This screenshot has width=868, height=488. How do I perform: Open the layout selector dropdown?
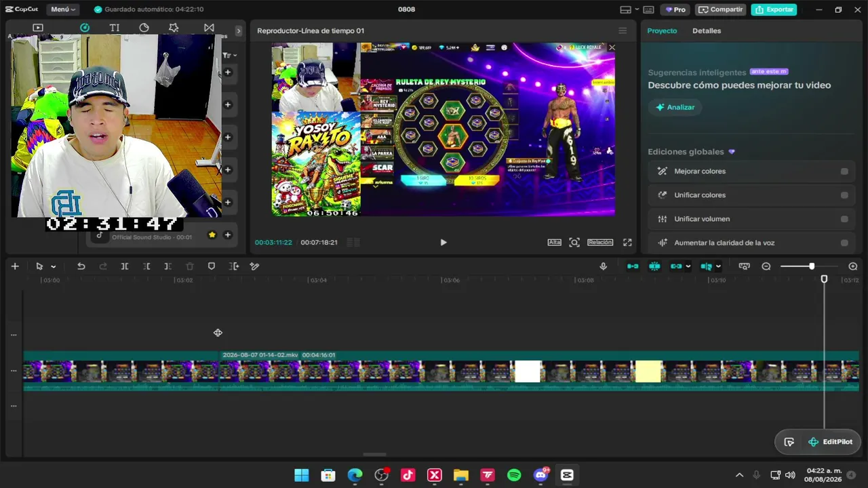(629, 9)
